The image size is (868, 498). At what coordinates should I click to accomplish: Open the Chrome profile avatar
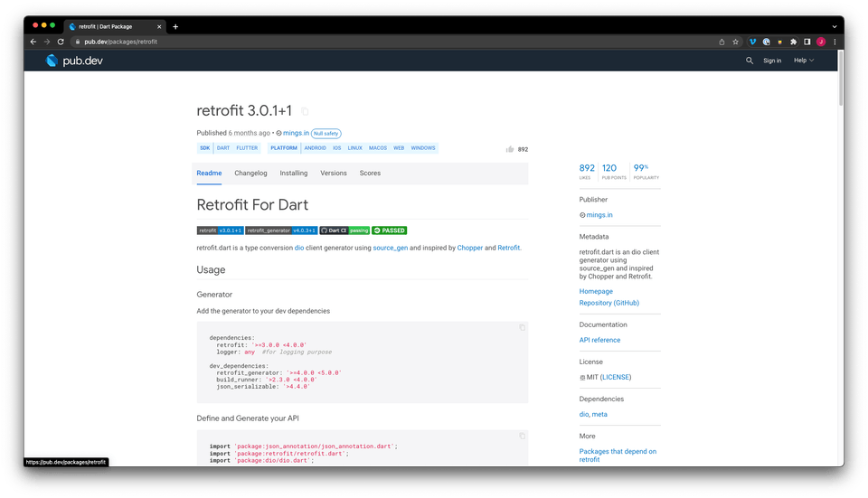[x=821, y=42]
